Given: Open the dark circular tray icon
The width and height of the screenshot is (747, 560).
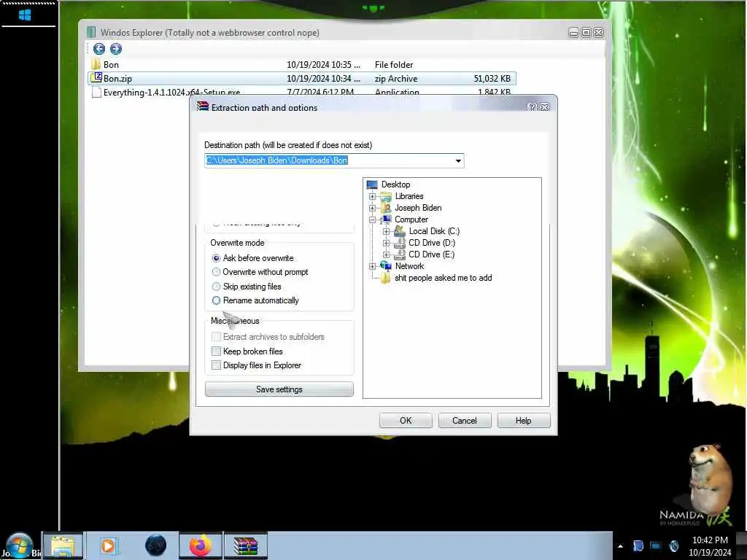Looking at the screenshot, I should tap(674, 545).
